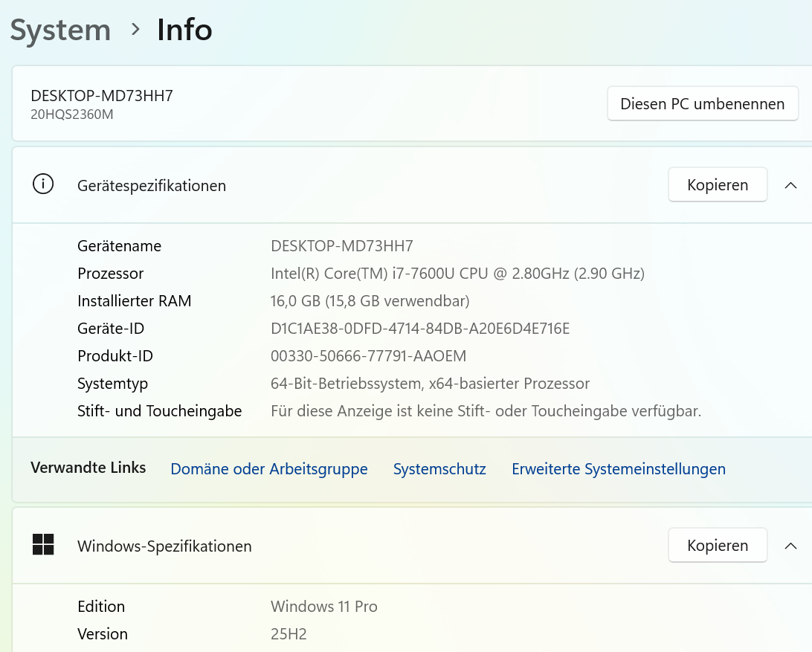Click the PC name heading DESKTOP-MD73HH7 at top
812x652 pixels.
click(101, 96)
